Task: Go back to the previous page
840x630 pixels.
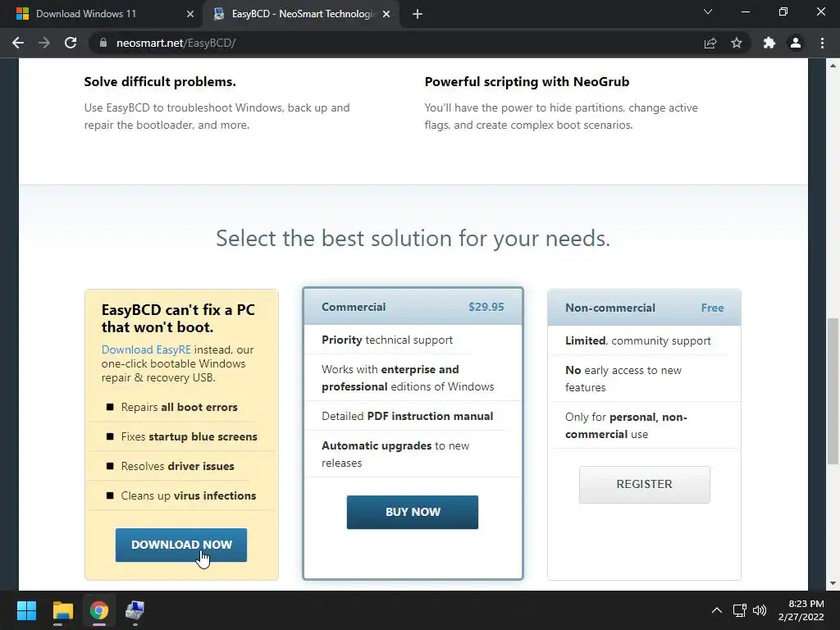Action: pyautogui.click(x=18, y=43)
